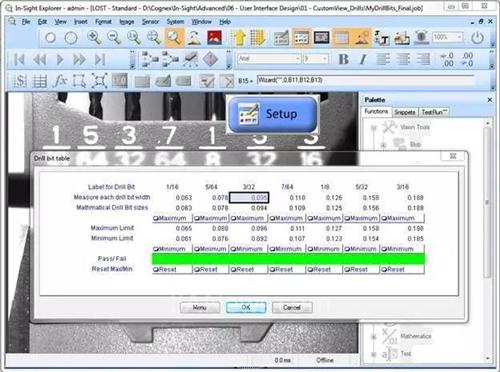Open the zoom percentage dropdown
500x372 pixels.
448,37
